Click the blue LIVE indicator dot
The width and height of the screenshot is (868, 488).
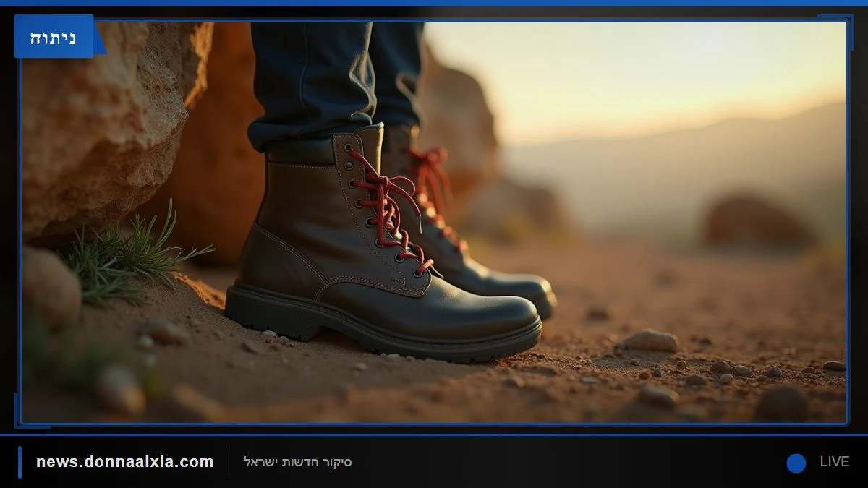(796, 463)
